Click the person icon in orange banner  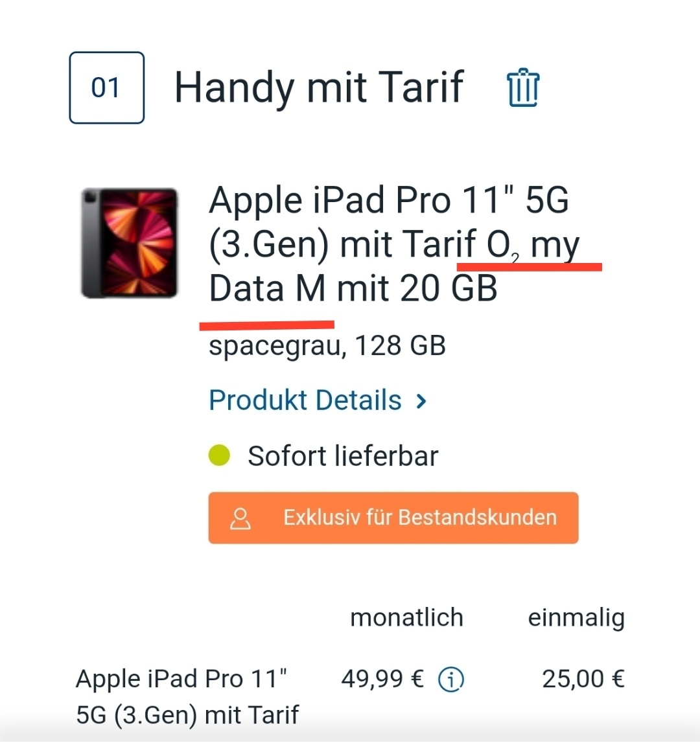[240, 518]
